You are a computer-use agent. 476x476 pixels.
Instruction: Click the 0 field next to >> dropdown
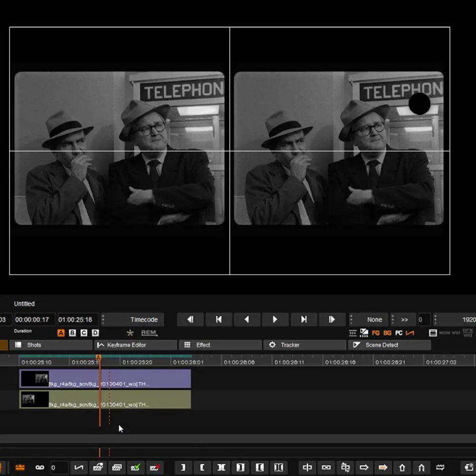click(424, 320)
